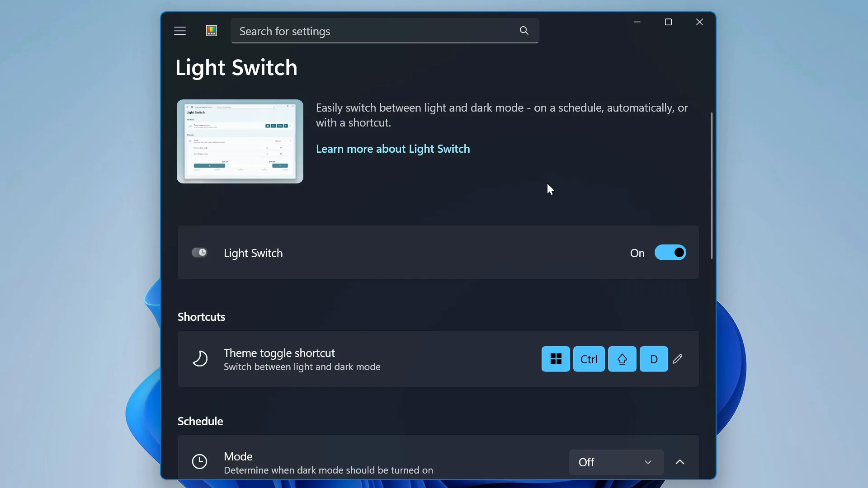Viewport: 868px width, 488px height.
Task: Turn off the Light Switch toggle
Action: pyautogui.click(x=670, y=253)
